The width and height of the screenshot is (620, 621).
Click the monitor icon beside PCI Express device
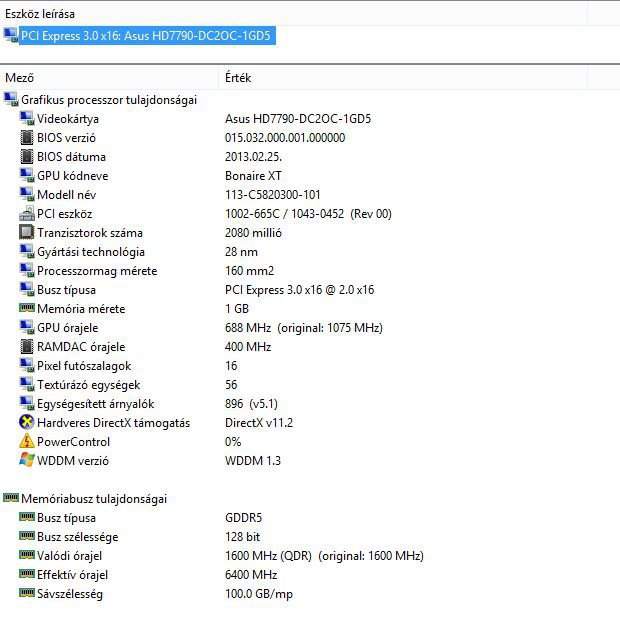click(11, 35)
